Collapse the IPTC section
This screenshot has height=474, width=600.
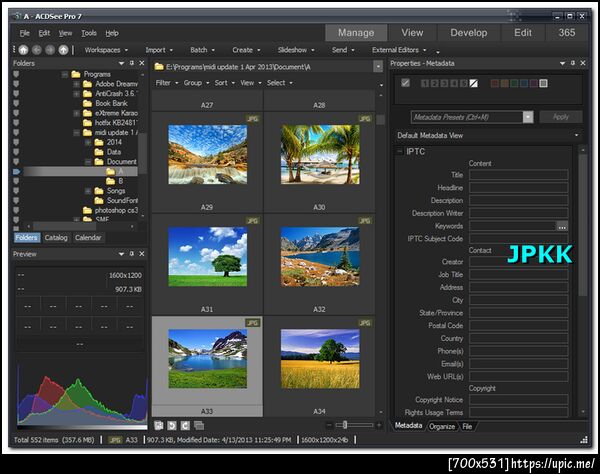(x=399, y=151)
